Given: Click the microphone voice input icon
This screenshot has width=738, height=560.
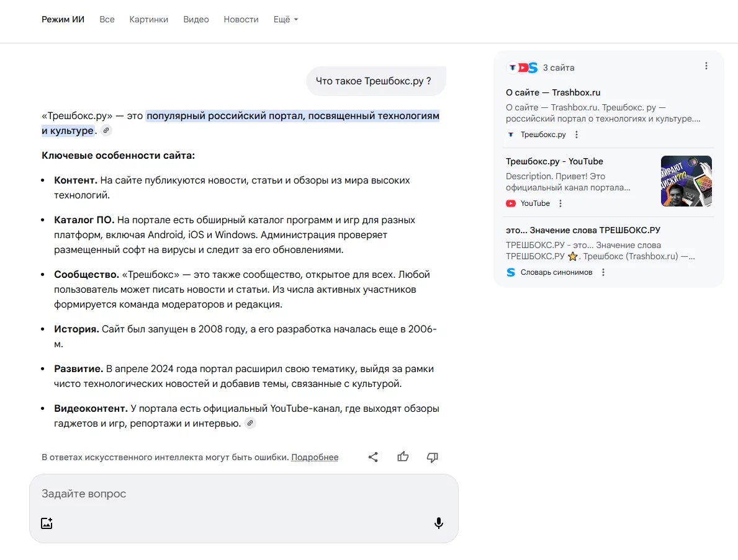Looking at the screenshot, I should (438, 523).
